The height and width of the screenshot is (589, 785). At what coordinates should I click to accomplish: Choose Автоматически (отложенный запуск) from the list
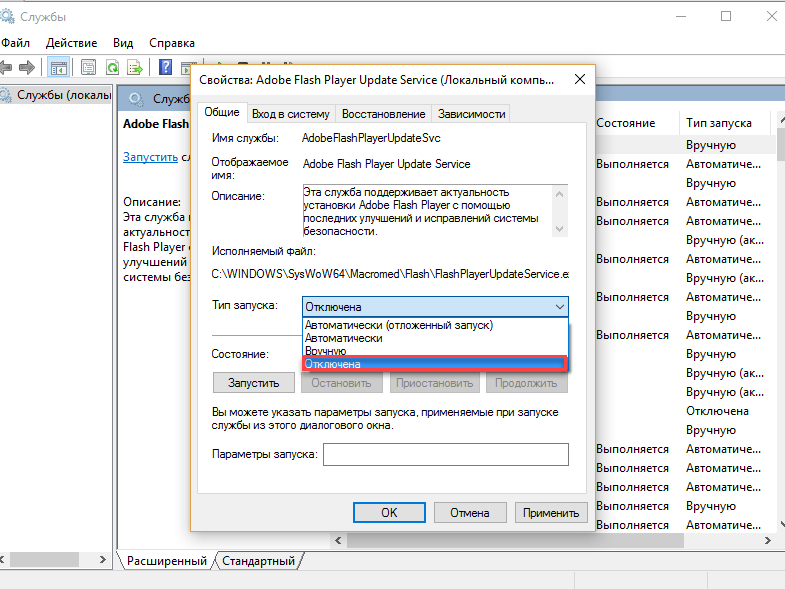[399, 325]
